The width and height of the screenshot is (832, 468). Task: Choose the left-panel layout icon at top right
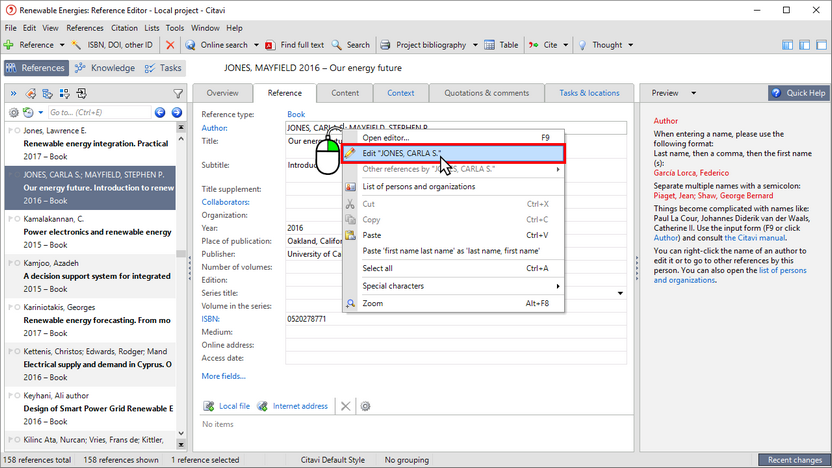[x=787, y=45]
